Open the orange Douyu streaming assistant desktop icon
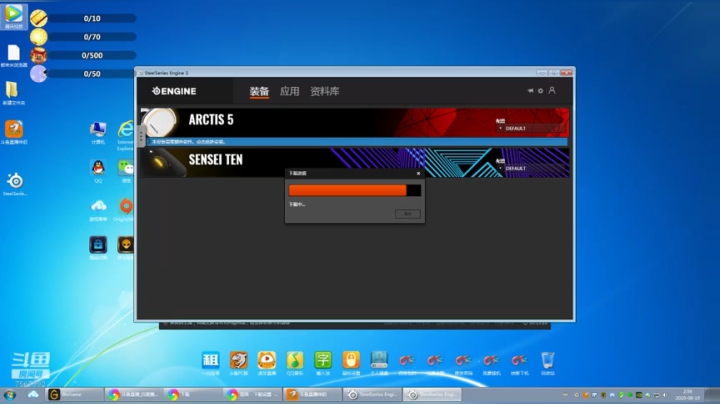720x404 pixels. (14, 132)
